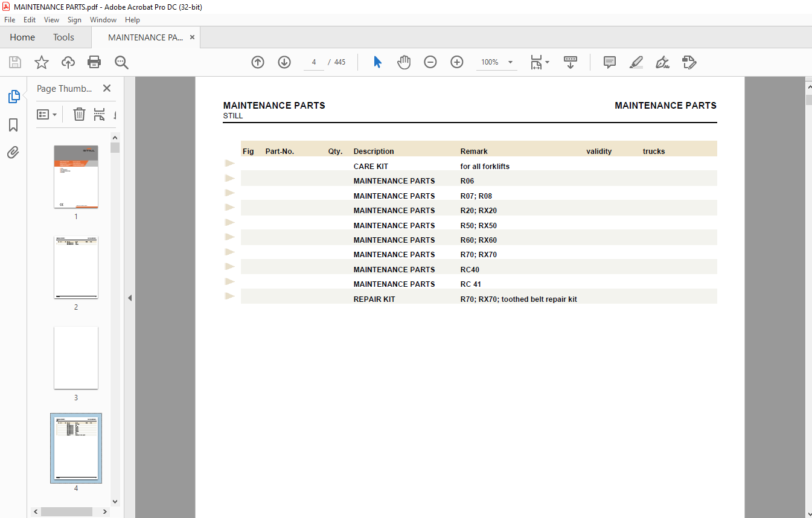Select page 1 thumbnail
The width and height of the screenshot is (812, 518).
pos(76,176)
